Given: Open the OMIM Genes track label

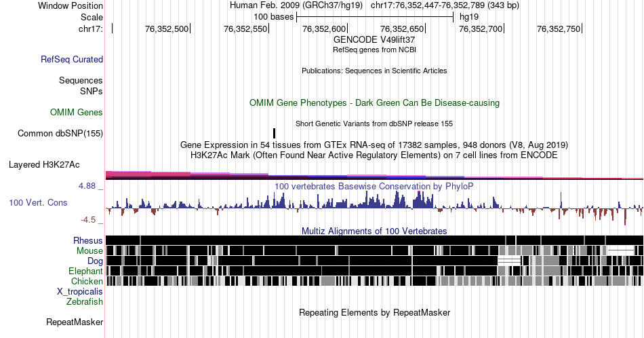Looking at the screenshot, I should coord(77,112).
